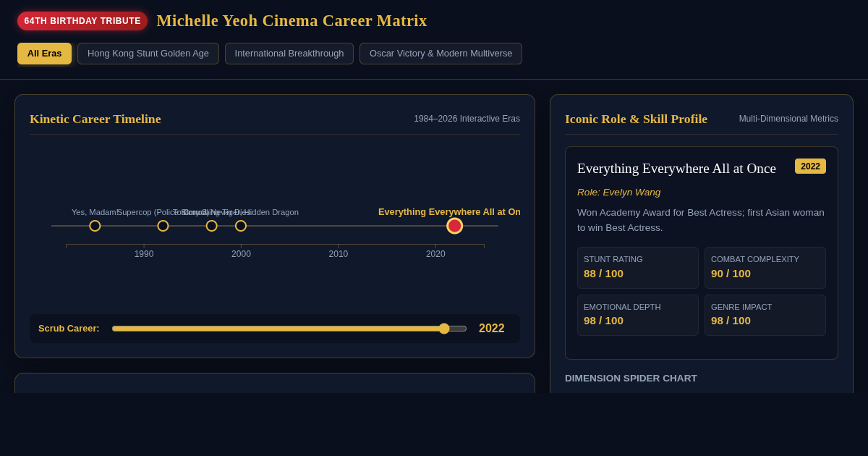Image resolution: width=868 pixels, height=456 pixels.
Task: Click the 2022 year badge on role card
Action: (810, 166)
